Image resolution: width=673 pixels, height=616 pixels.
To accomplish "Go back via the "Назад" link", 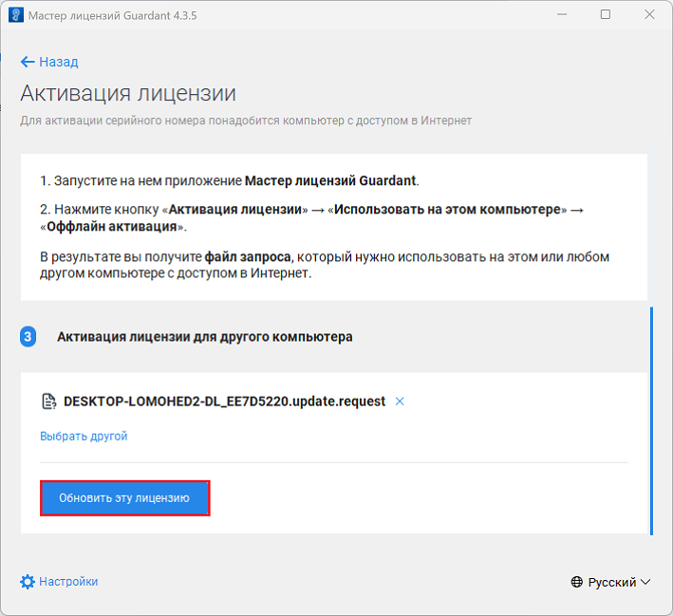I will (58, 62).
